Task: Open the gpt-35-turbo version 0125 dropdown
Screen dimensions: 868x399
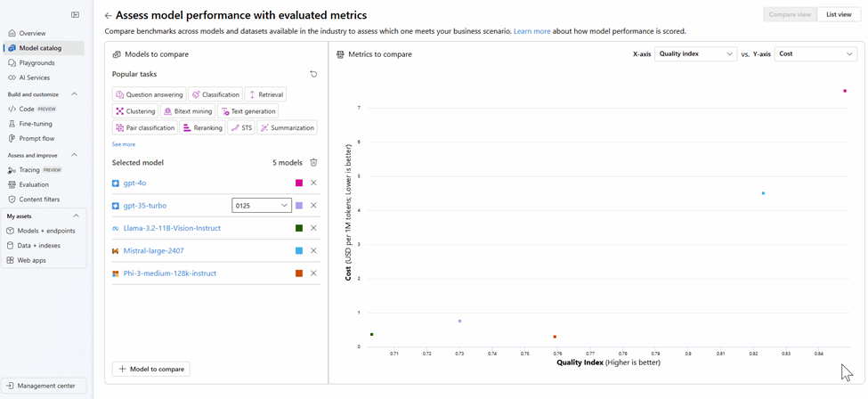Action: tap(261, 206)
